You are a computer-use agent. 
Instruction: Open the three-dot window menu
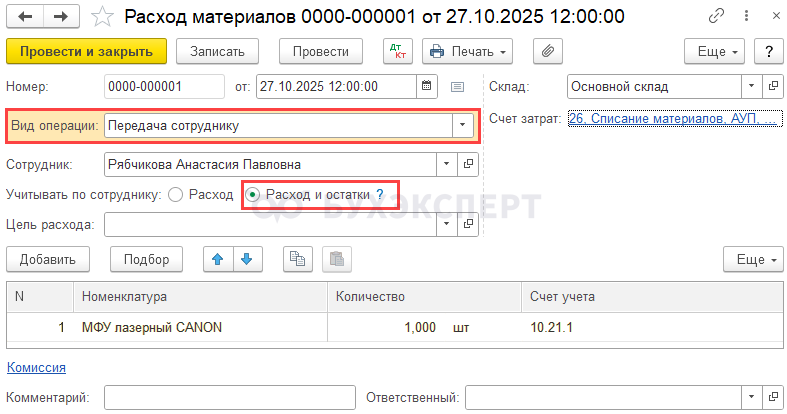[x=746, y=16]
